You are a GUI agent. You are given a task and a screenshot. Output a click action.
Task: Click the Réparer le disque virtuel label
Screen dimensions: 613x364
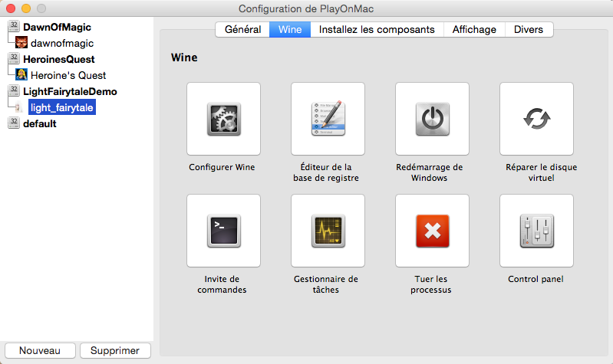(x=542, y=172)
